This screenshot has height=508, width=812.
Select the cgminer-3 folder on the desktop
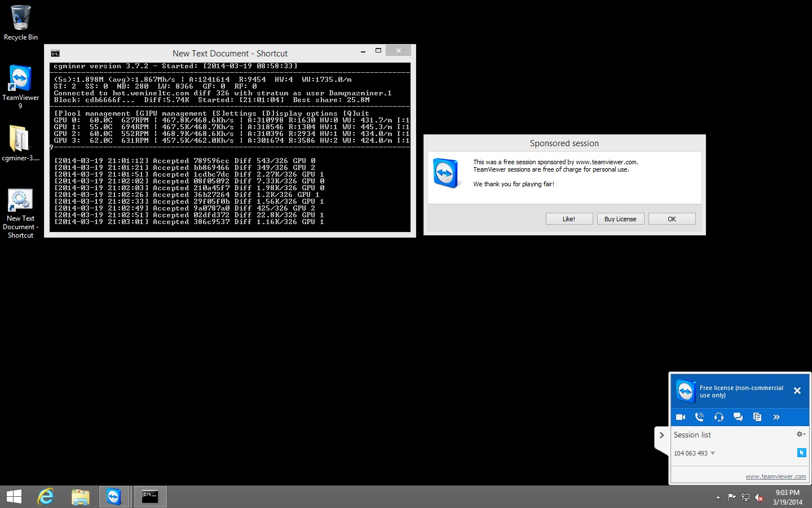[x=20, y=143]
